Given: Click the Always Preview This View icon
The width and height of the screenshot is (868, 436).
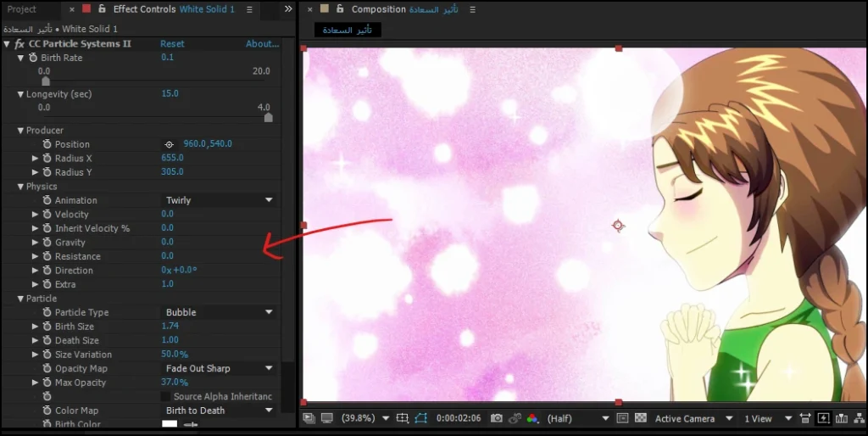Looking at the screenshot, I should 309,418.
